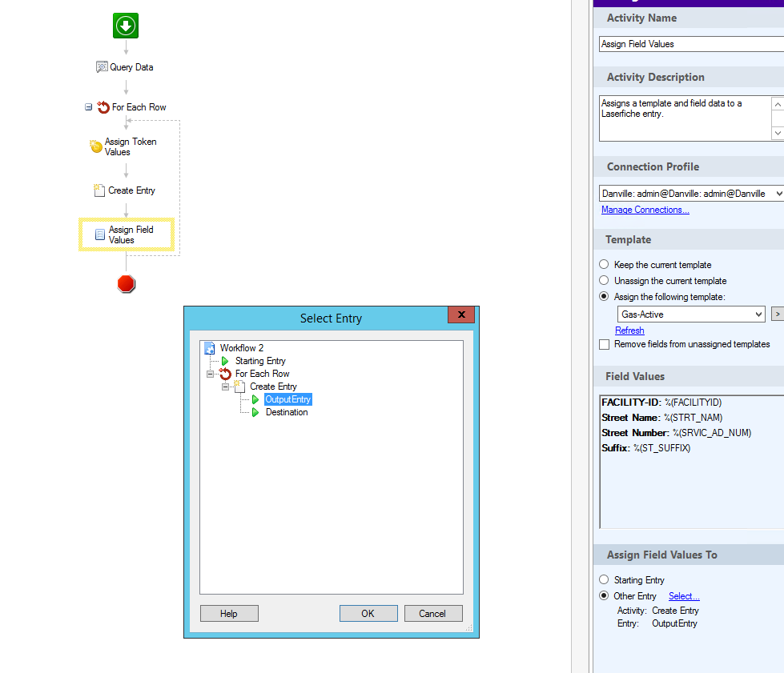
Task: Click the Assign Token Values coin icon
Action: pos(96,146)
